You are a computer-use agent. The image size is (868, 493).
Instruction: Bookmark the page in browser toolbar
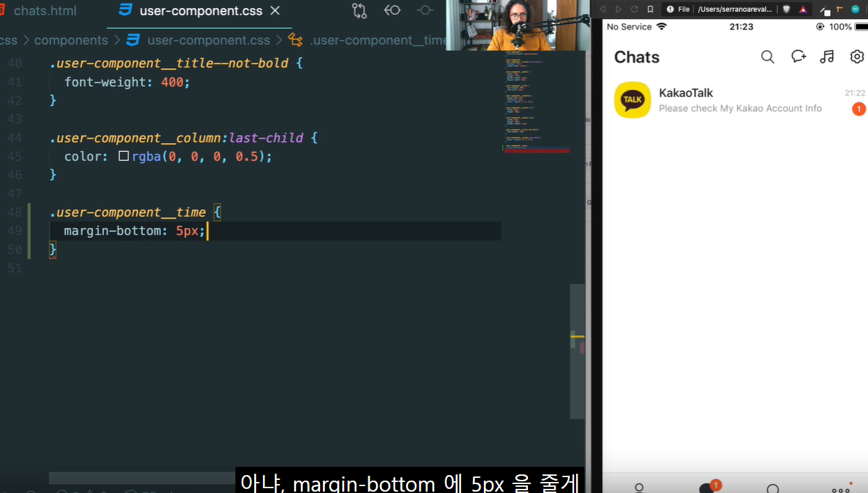(650, 9)
